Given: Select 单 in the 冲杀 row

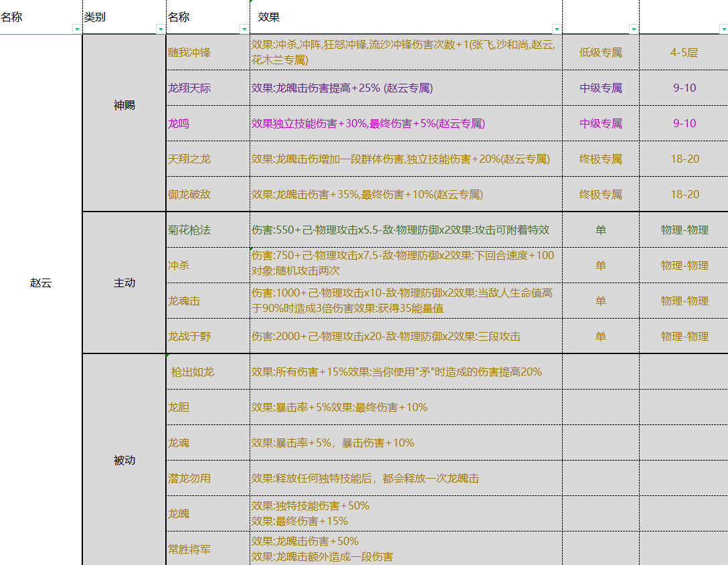Looking at the screenshot, I should 601,265.
